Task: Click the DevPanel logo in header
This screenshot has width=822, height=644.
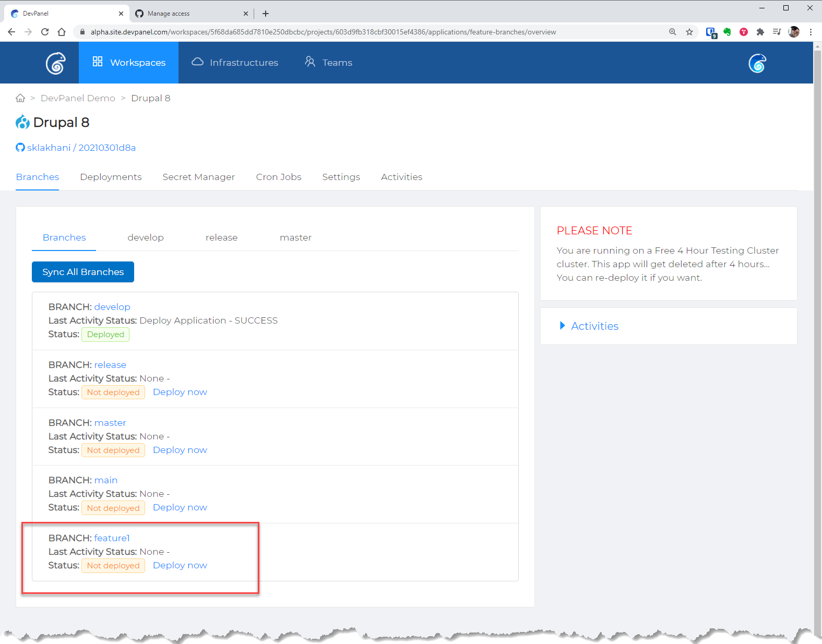Action: (x=55, y=63)
